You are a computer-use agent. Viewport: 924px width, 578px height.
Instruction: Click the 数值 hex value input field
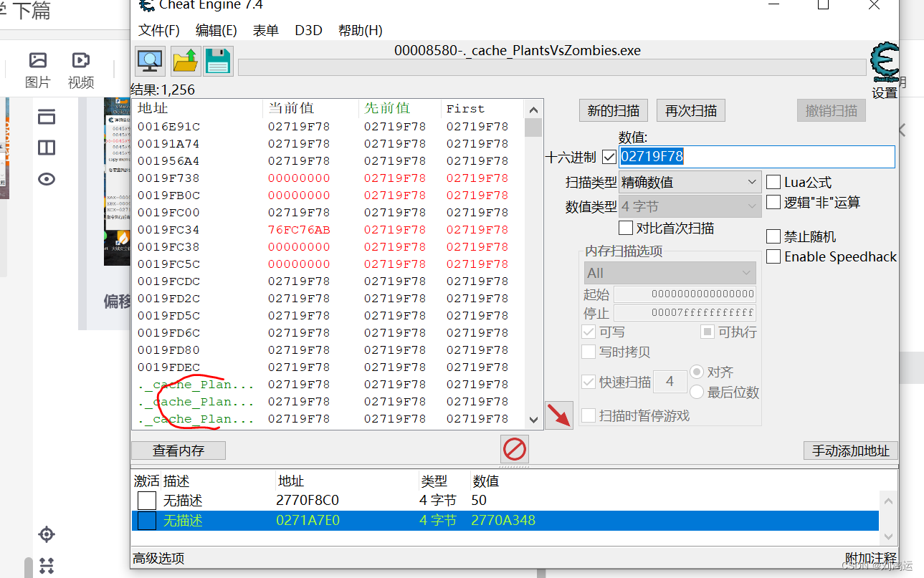coord(757,157)
